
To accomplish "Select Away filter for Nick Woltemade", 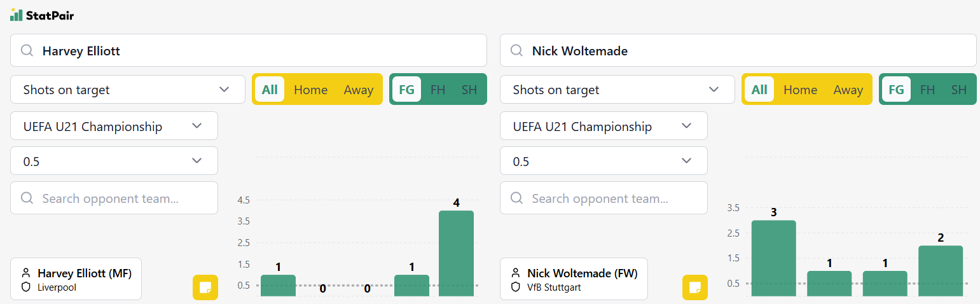I will (848, 90).
